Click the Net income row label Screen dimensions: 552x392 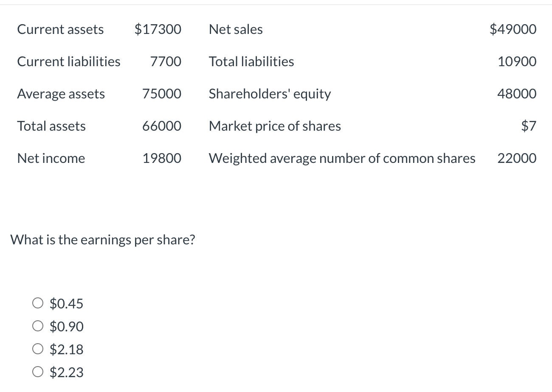click(x=51, y=158)
